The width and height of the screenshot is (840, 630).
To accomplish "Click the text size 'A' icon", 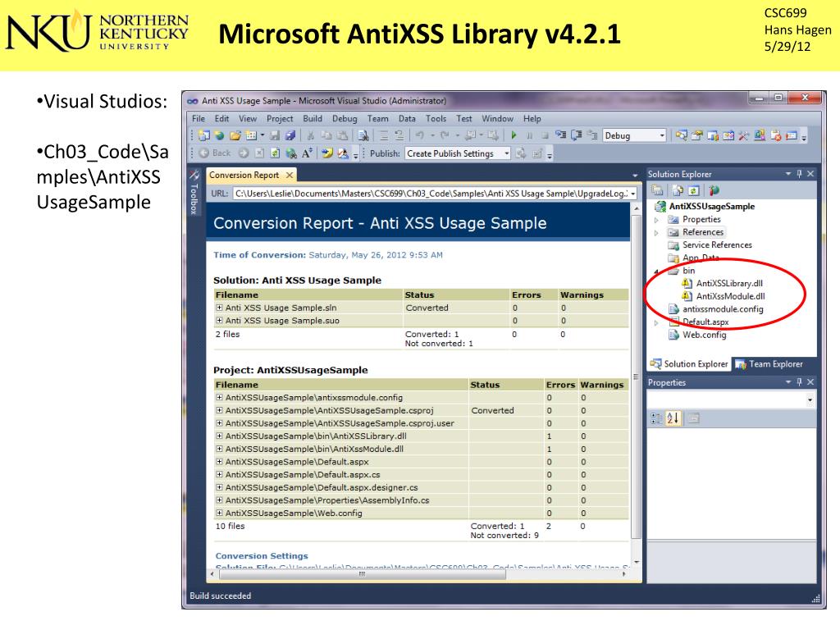I will [307, 153].
